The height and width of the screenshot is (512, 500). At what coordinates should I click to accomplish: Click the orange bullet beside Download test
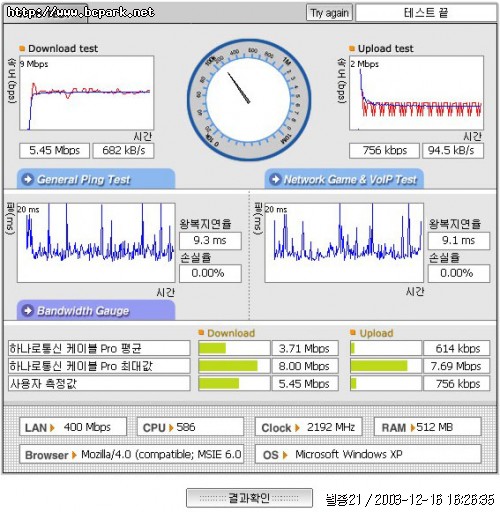pyautogui.click(x=22, y=49)
